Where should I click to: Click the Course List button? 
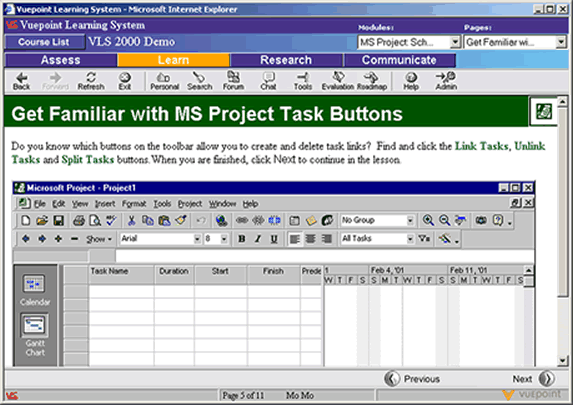click(44, 42)
